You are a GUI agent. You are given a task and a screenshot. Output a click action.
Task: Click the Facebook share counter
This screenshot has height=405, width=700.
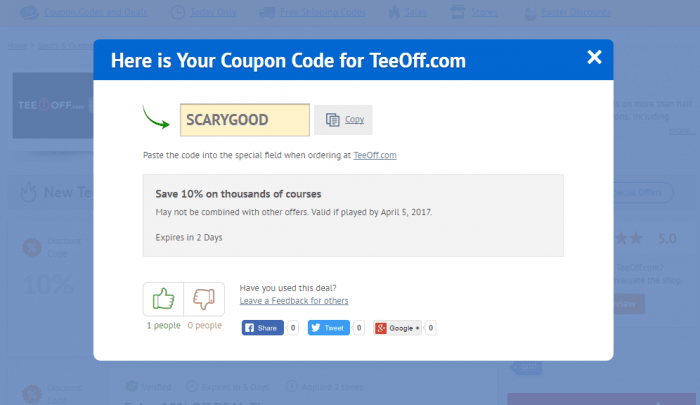coord(293,328)
